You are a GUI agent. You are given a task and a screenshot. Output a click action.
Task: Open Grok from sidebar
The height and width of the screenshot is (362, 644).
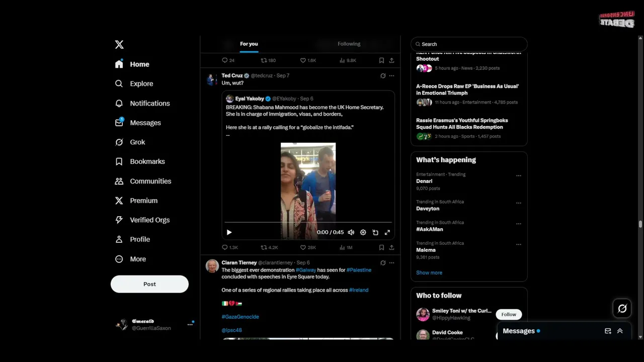point(130,142)
